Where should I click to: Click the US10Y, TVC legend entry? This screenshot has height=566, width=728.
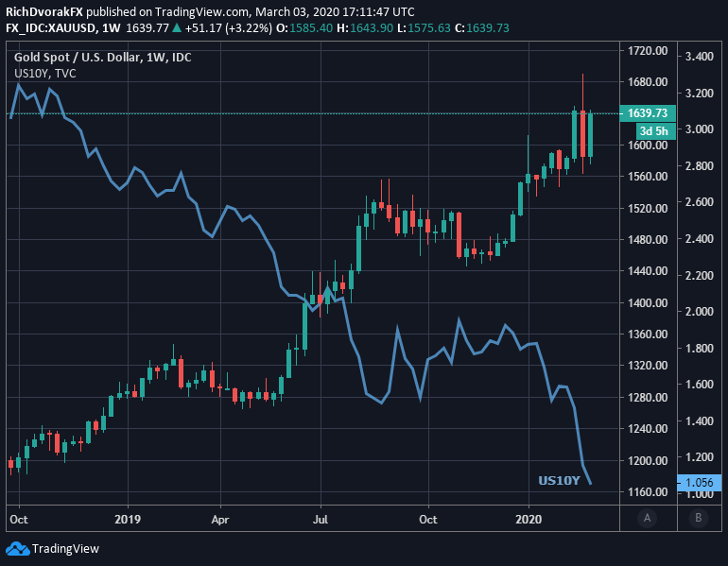tap(45, 74)
